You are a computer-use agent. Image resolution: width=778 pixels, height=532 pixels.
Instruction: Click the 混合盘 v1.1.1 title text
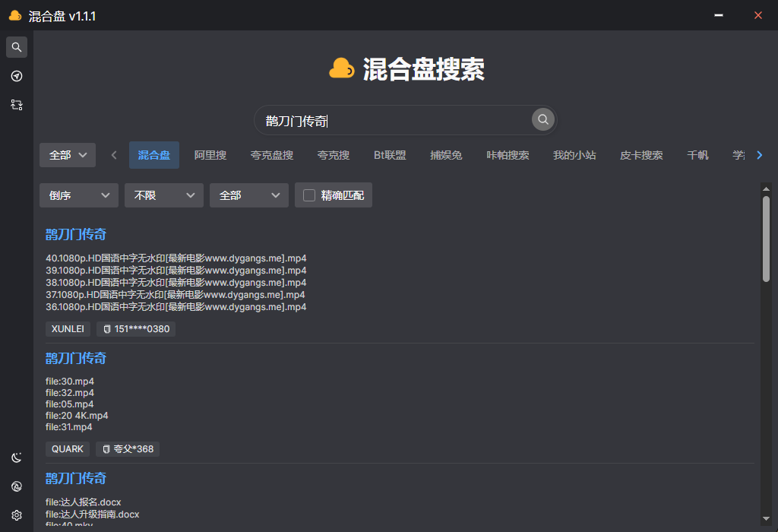coord(62,17)
